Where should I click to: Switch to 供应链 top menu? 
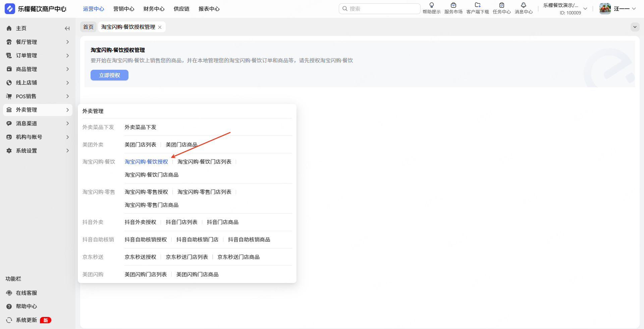(x=181, y=9)
